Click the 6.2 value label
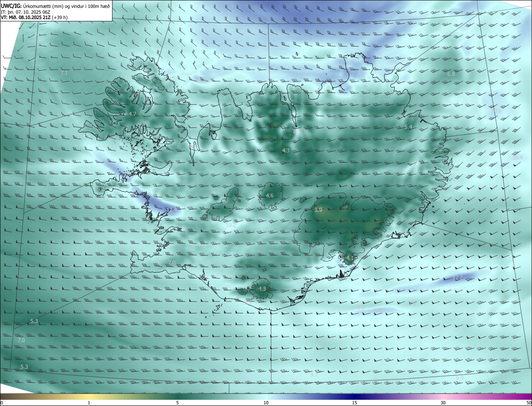The height and width of the screenshot is (406, 532). tap(101, 189)
